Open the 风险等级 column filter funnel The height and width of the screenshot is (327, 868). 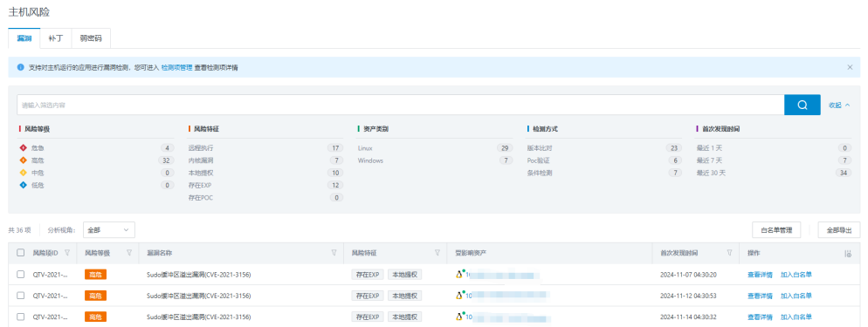coord(129,252)
